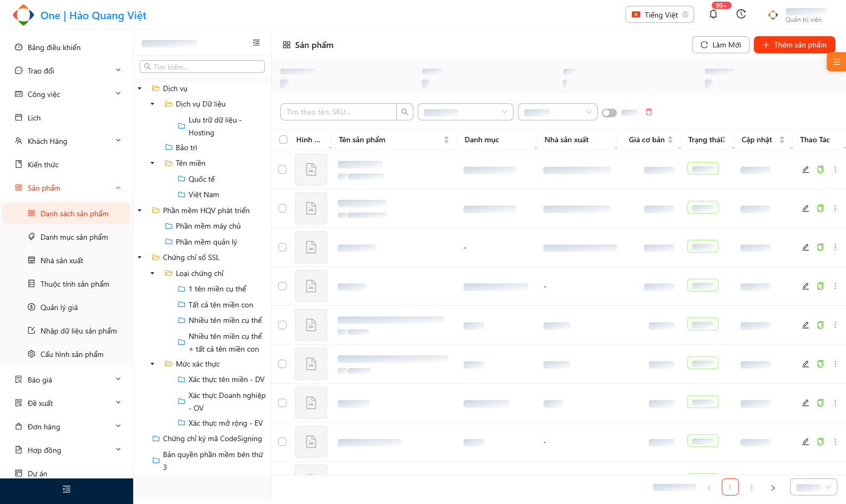The image size is (846, 504).
Task: Check the fifth product row checkbox
Action: coord(282,325)
